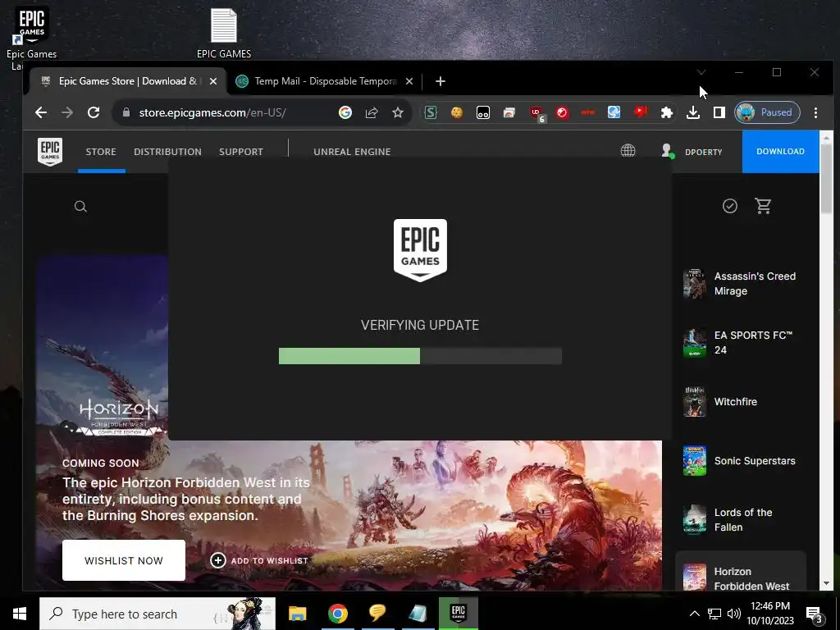This screenshot has width=840, height=630.
Task: Open Epic Games Launcher taskbar icon
Action: (458, 614)
